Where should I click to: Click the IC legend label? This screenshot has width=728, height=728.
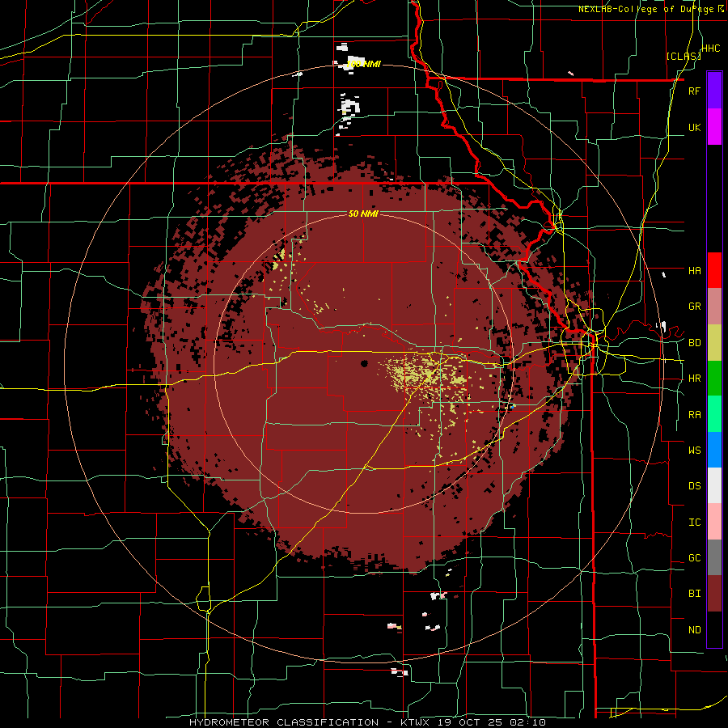point(695,522)
